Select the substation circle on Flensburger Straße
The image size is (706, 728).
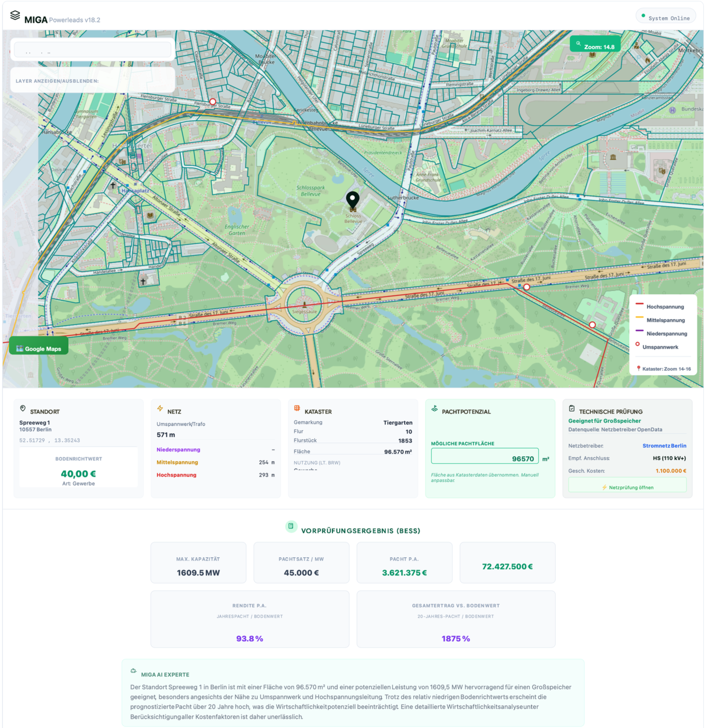click(213, 101)
